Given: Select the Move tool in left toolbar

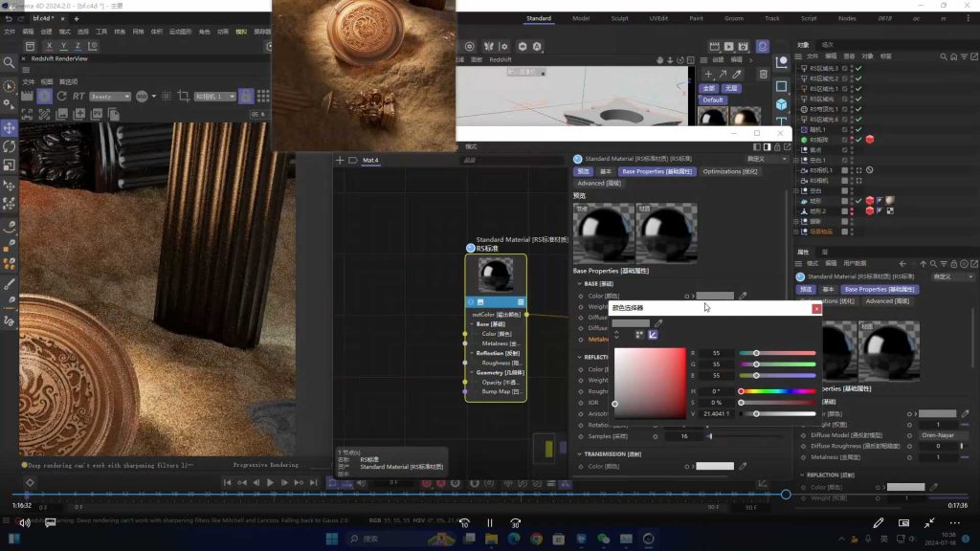Looking at the screenshot, I should (x=10, y=127).
